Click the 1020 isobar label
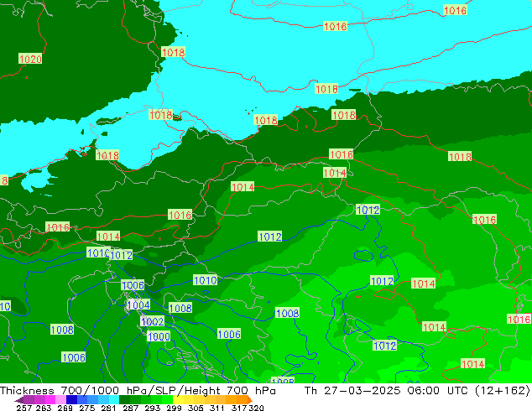 pos(30,59)
